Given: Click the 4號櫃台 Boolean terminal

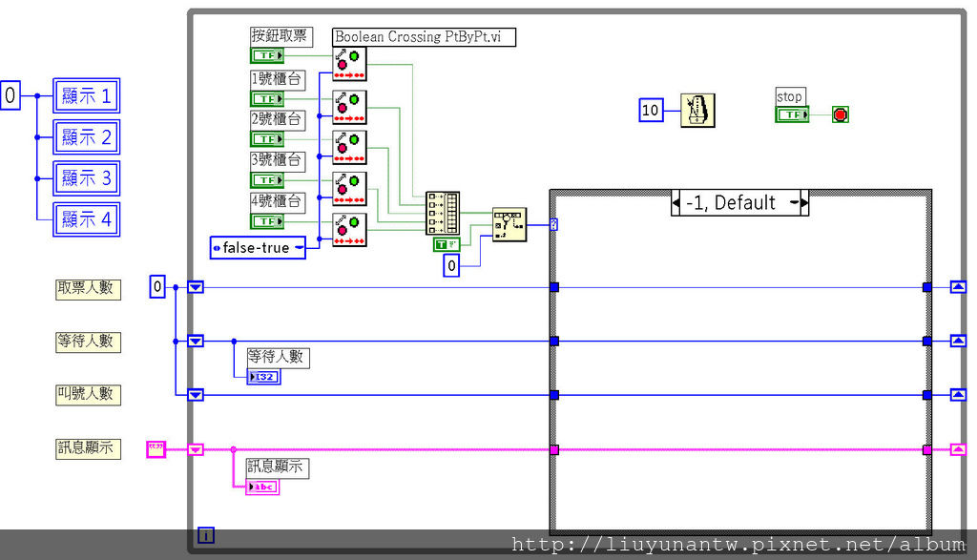Looking at the screenshot, I should point(267,221).
